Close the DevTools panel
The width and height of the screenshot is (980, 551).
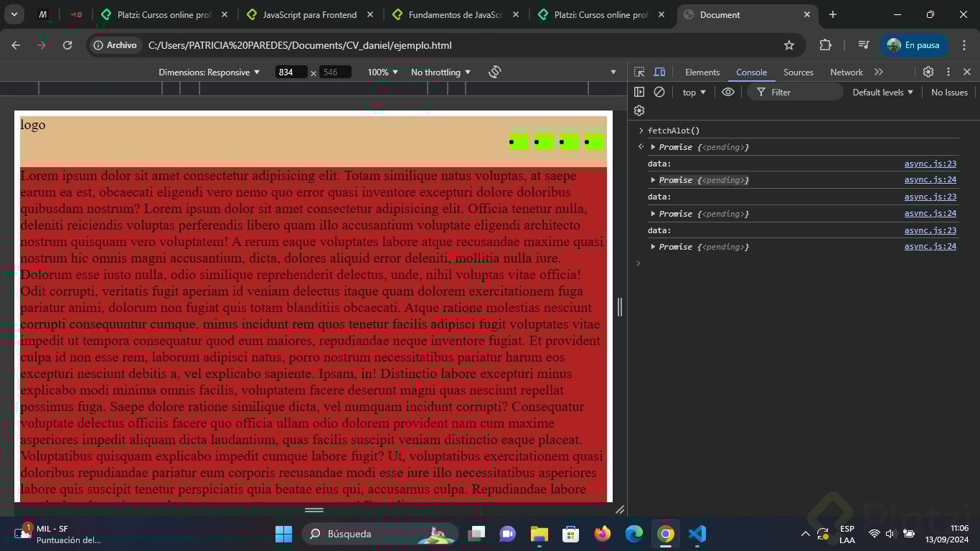pyautogui.click(x=967, y=72)
